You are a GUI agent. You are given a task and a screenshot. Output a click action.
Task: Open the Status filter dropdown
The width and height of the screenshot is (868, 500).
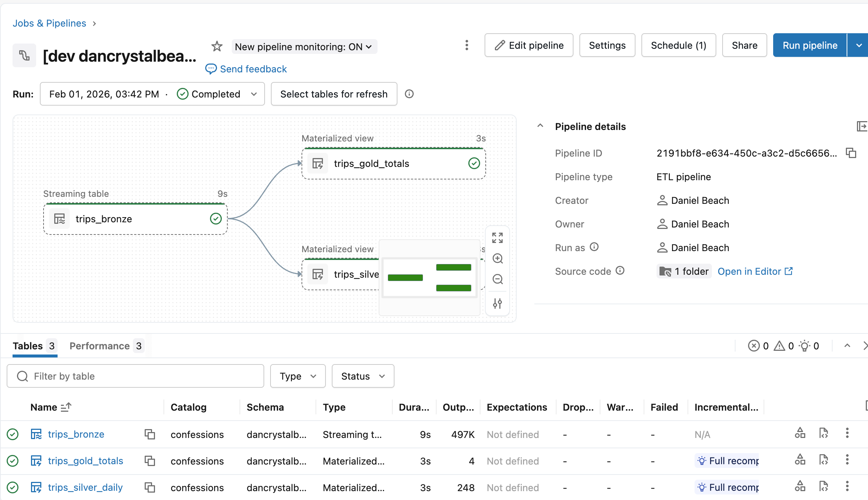point(362,376)
